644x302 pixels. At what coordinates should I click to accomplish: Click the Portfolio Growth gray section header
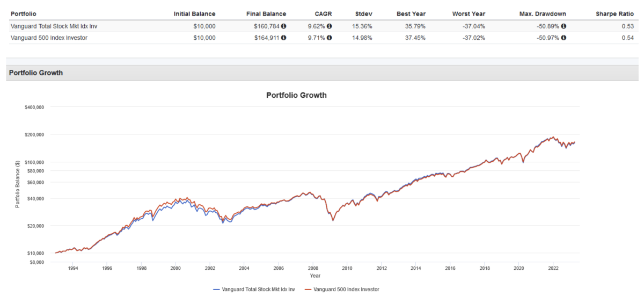322,73
